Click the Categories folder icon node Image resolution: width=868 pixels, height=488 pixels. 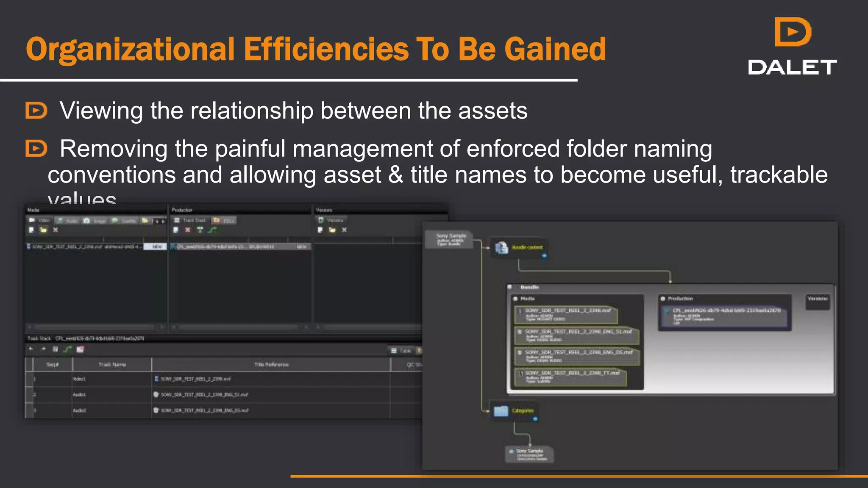501,410
